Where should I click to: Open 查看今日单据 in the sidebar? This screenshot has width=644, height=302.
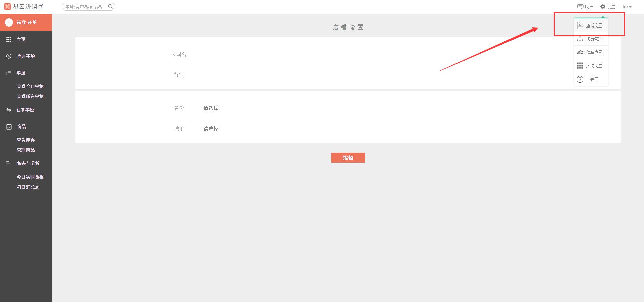click(x=30, y=86)
